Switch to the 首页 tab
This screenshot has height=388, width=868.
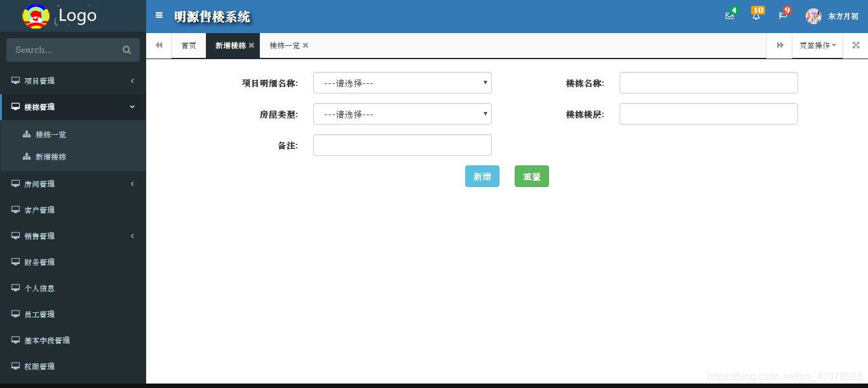coord(189,46)
